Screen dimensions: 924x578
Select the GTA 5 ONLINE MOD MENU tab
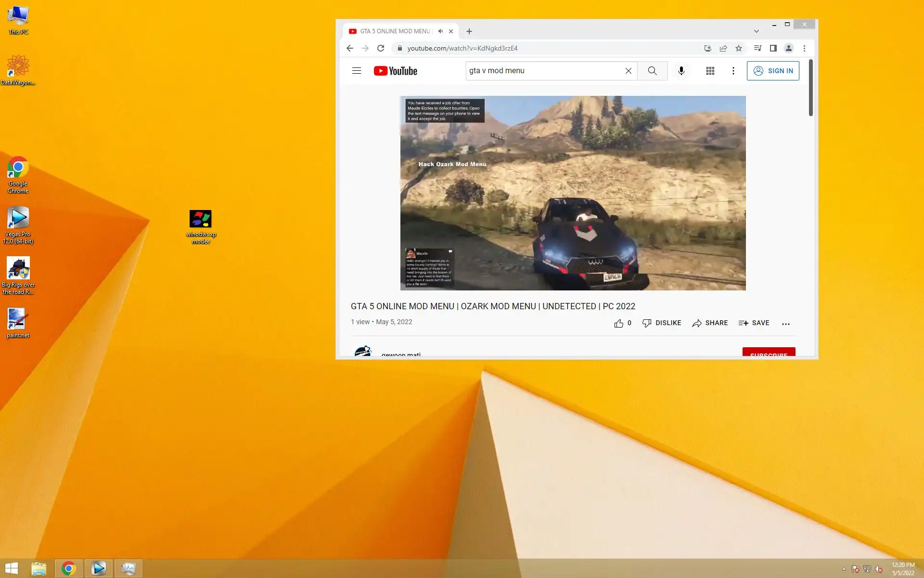395,31
